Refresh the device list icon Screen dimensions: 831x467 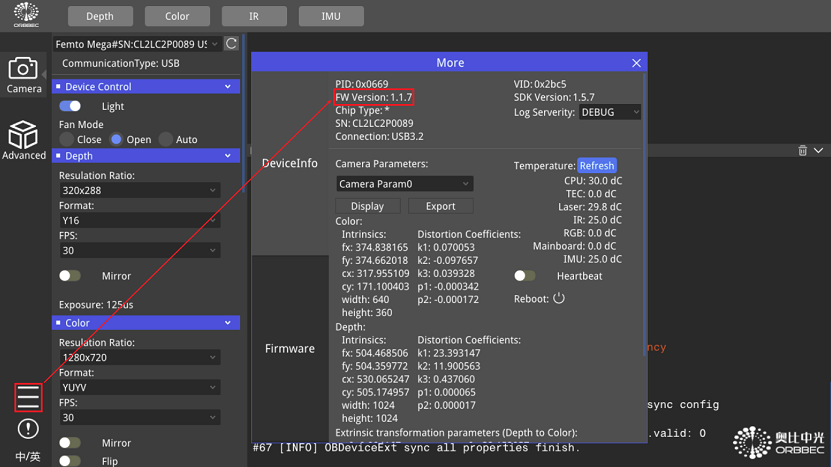231,44
